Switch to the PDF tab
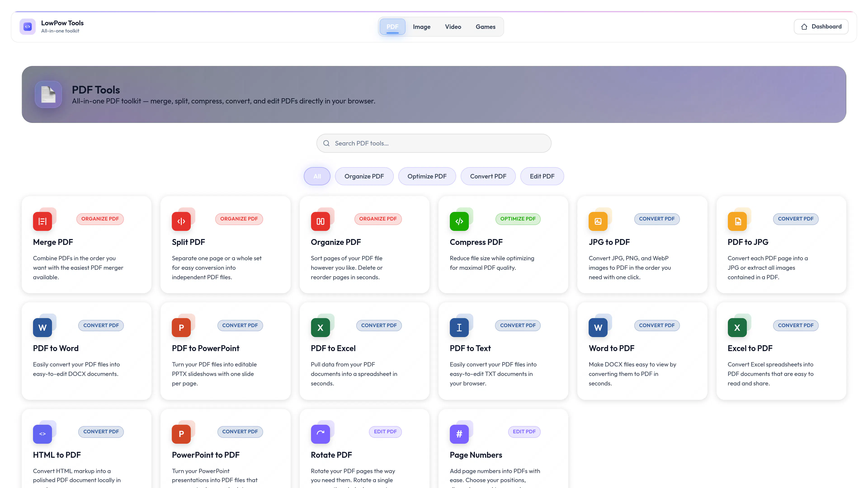 (x=393, y=27)
